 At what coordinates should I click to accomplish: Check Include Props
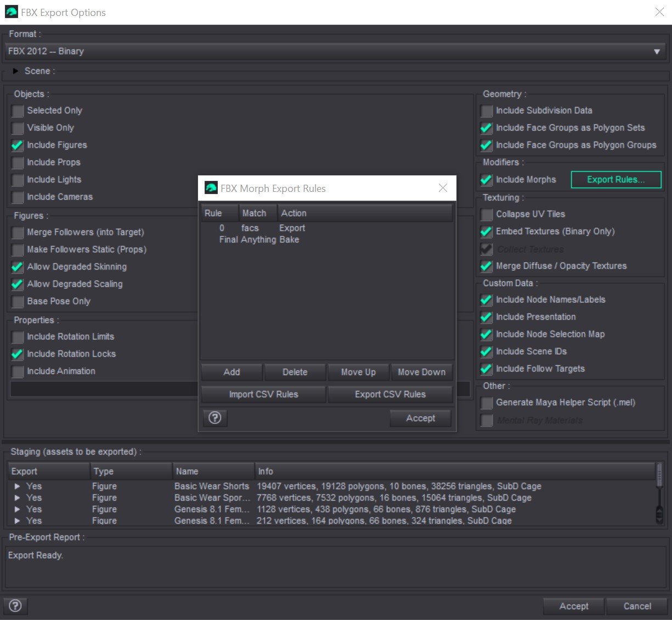[18, 162]
